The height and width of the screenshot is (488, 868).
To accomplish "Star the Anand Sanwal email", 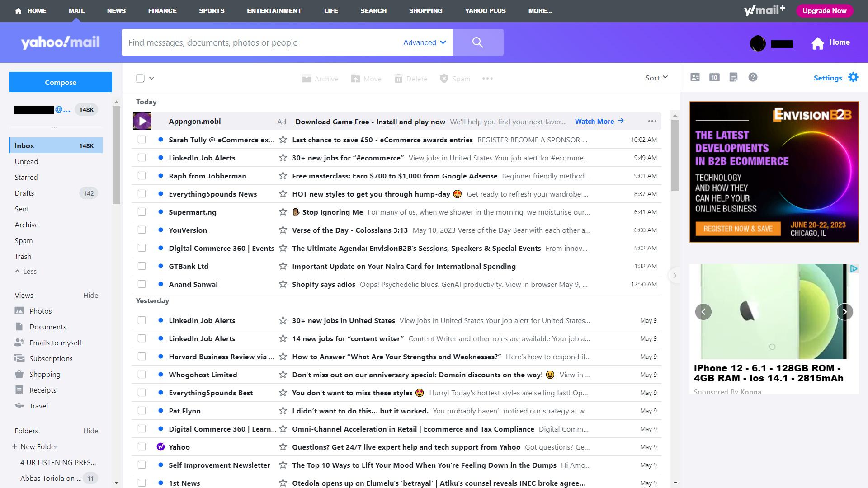I will tap(283, 284).
